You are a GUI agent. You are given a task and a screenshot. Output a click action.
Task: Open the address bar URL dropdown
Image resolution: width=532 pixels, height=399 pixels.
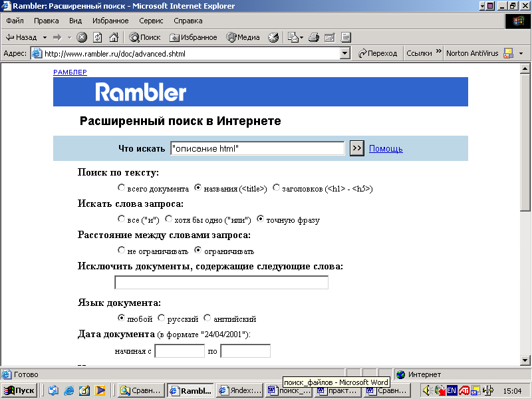pyautogui.click(x=345, y=53)
